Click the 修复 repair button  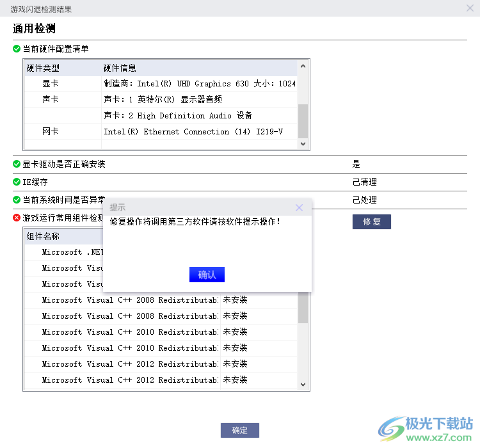coord(372,221)
